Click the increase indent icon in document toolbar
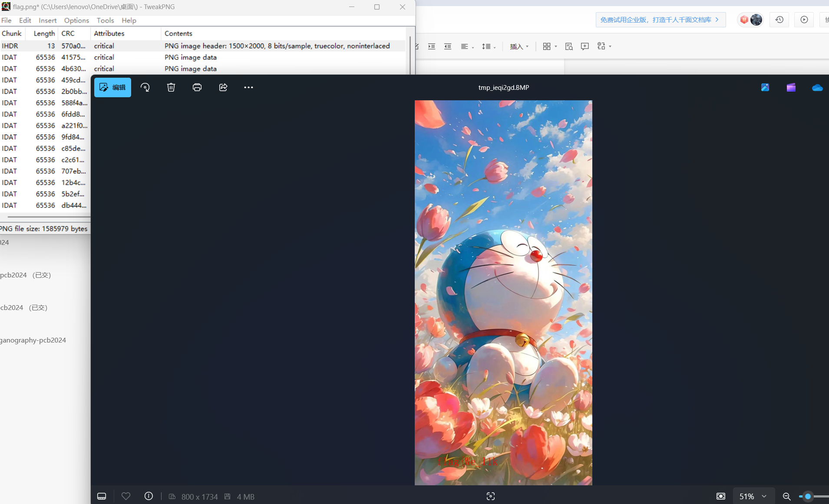Viewport: 829px width, 504px height. 432,46
